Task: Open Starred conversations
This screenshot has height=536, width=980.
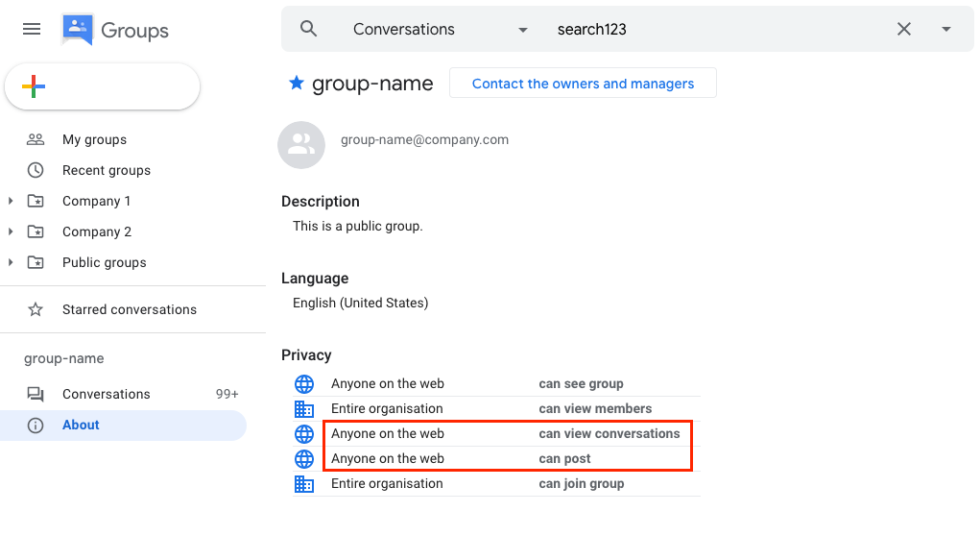Action: point(129,309)
